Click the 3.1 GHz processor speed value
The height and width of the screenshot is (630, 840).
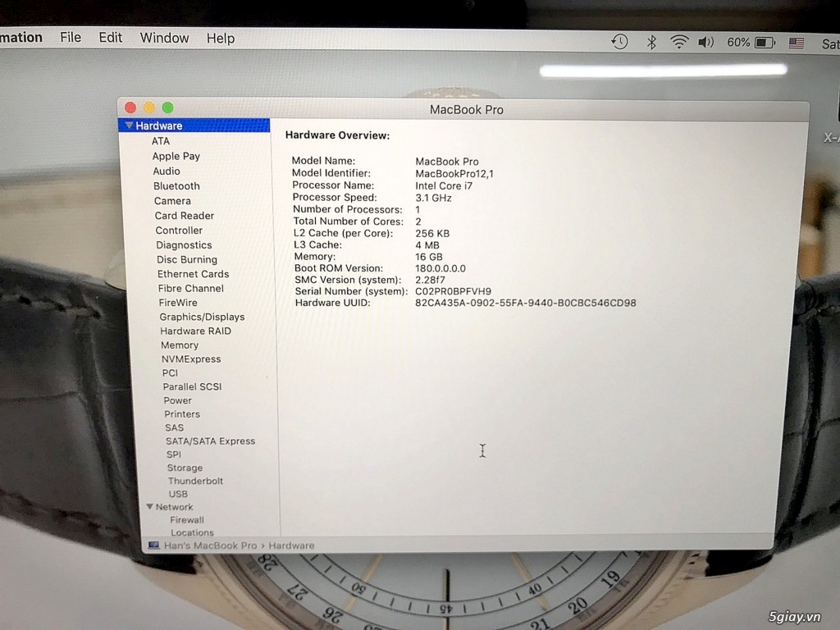tap(433, 198)
